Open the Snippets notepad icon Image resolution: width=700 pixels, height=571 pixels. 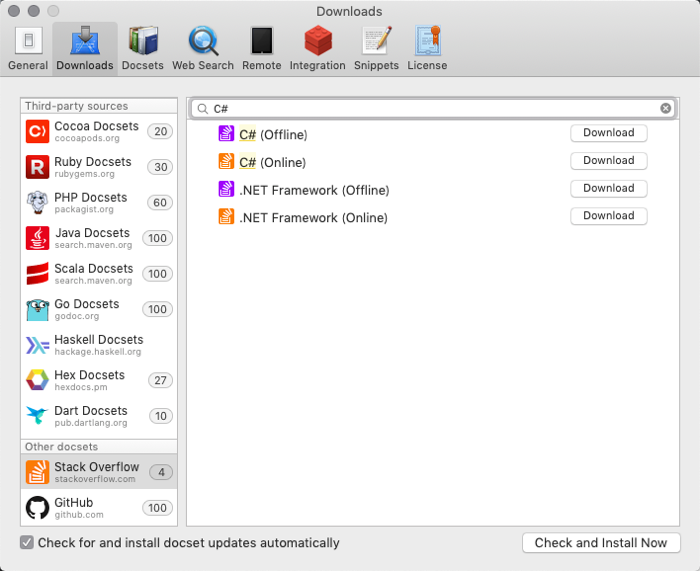click(376, 41)
